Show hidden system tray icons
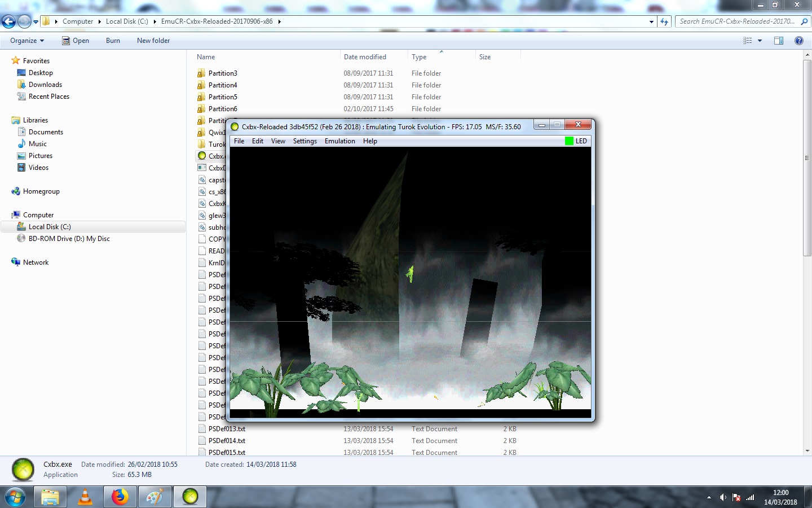 (x=709, y=498)
